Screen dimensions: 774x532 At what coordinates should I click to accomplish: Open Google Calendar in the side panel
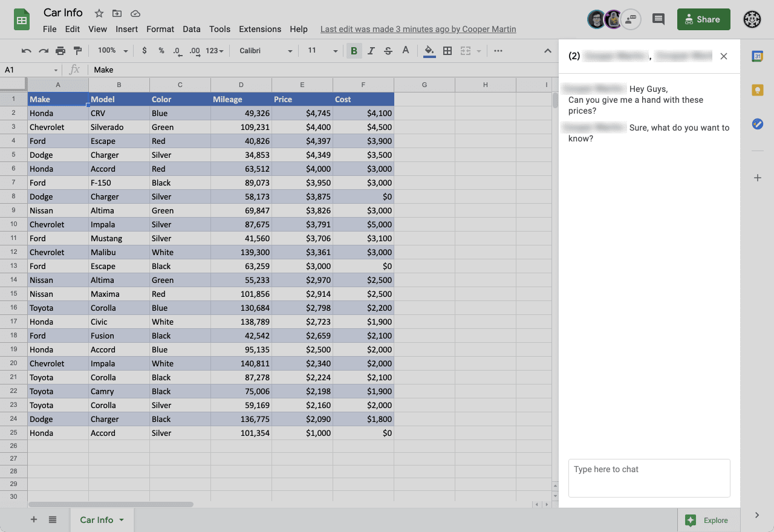click(758, 56)
